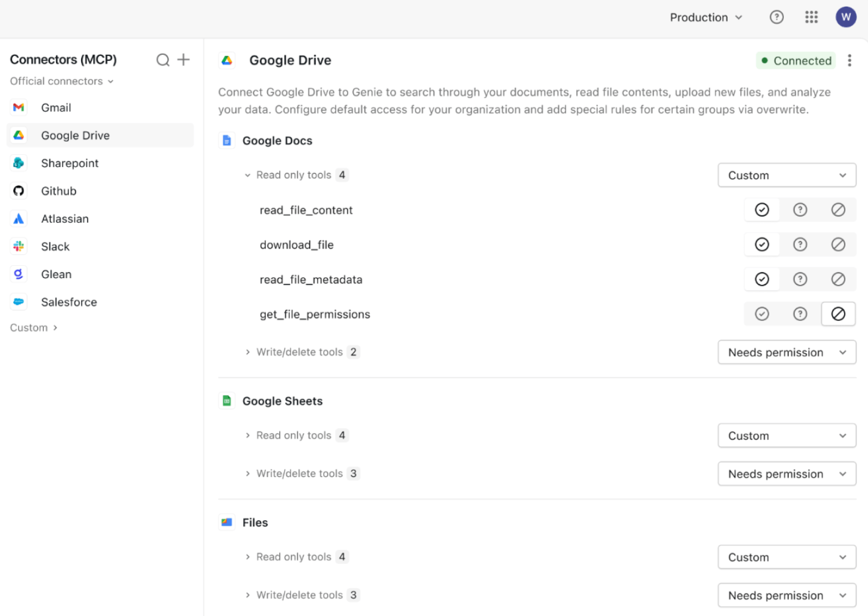This screenshot has height=616, width=868.
Task: Click the Glean icon in sidebar
Action: coord(19,274)
